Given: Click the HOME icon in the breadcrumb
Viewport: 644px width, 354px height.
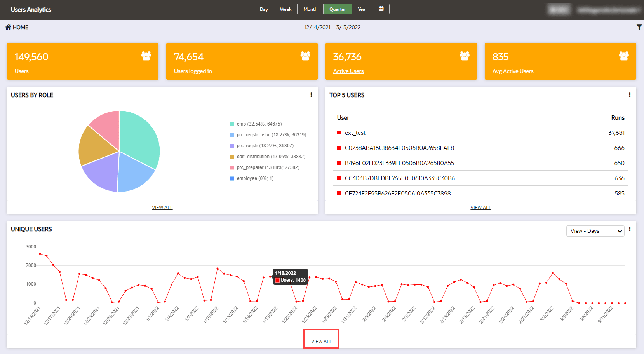Looking at the screenshot, I should point(7,27).
